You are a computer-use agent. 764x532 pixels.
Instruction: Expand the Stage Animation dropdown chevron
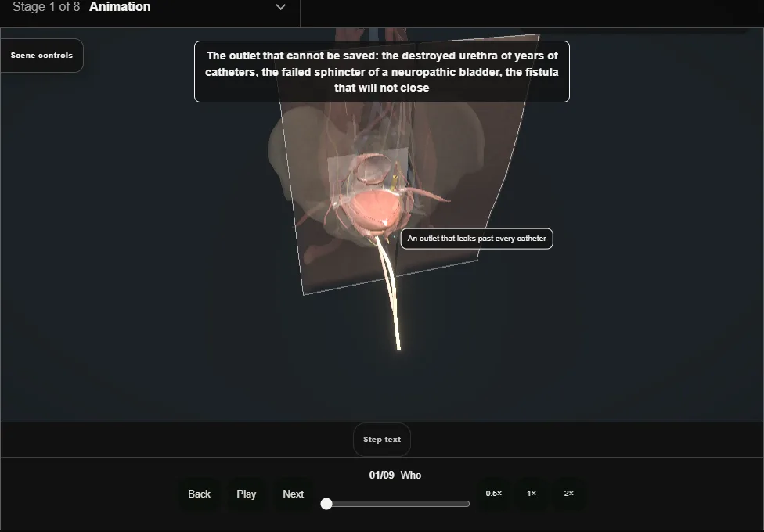[x=281, y=7]
